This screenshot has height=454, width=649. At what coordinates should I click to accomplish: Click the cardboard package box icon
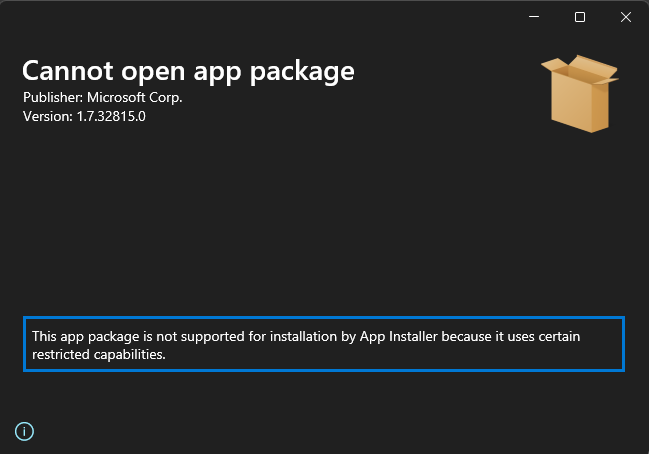(580, 93)
